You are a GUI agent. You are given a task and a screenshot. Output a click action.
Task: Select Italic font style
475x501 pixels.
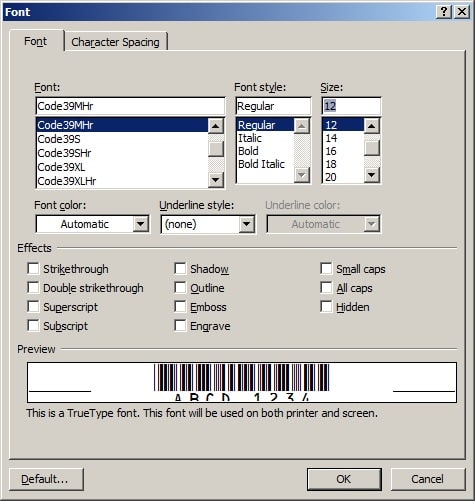point(265,138)
